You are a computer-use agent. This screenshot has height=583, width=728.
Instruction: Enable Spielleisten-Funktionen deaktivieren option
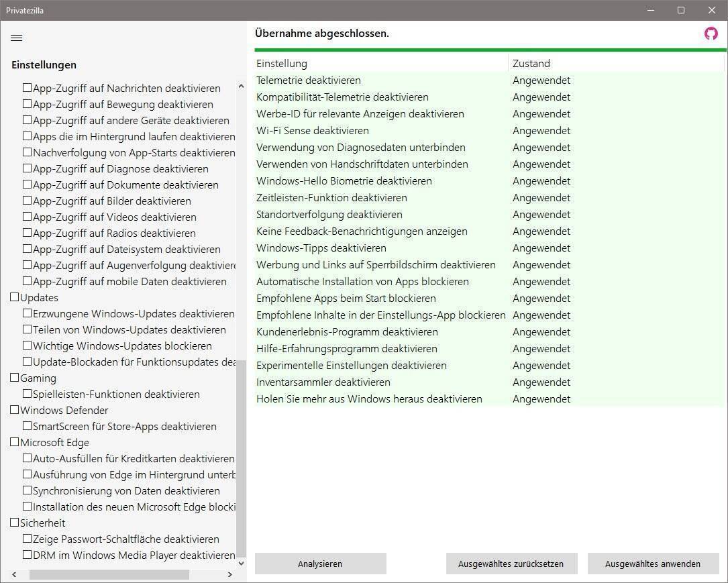tap(28, 394)
